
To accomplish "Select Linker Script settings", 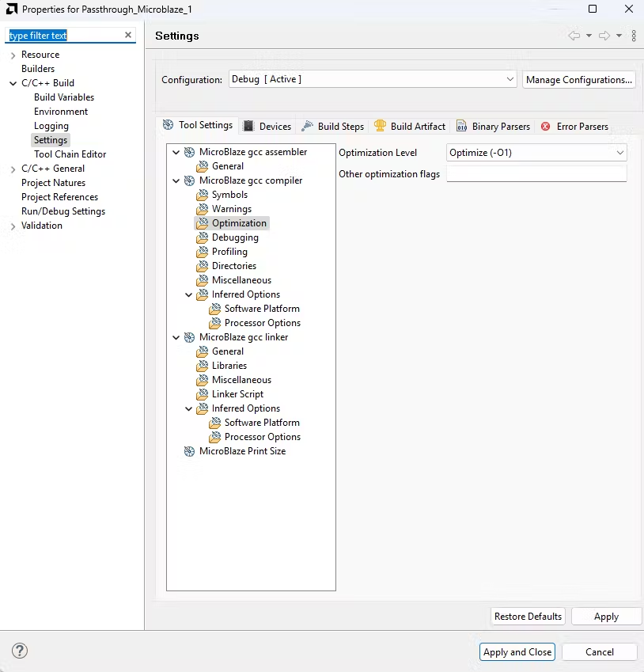I will pos(237,394).
